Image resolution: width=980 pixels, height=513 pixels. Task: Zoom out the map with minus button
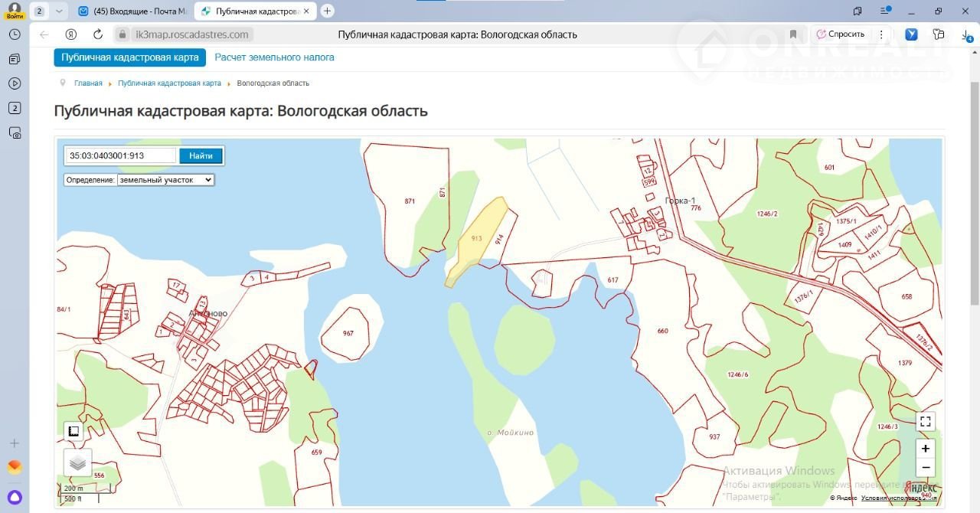pyautogui.click(x=925, y=468)
